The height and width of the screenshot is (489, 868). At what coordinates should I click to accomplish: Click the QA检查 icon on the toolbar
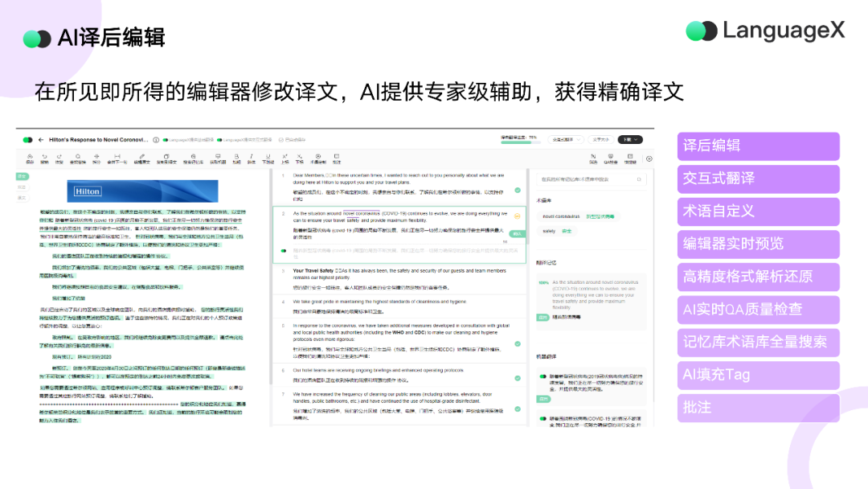pyautogui.click(x=611, y=158)
